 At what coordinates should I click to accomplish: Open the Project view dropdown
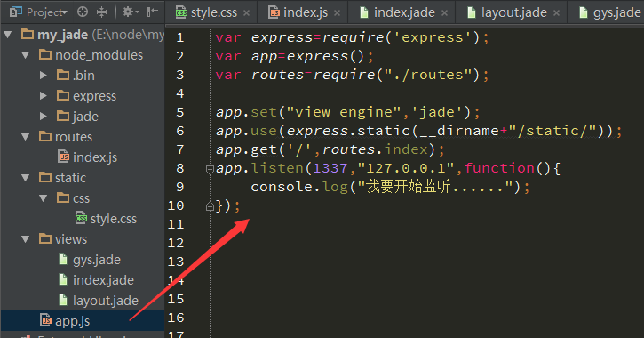coord(38,12)
